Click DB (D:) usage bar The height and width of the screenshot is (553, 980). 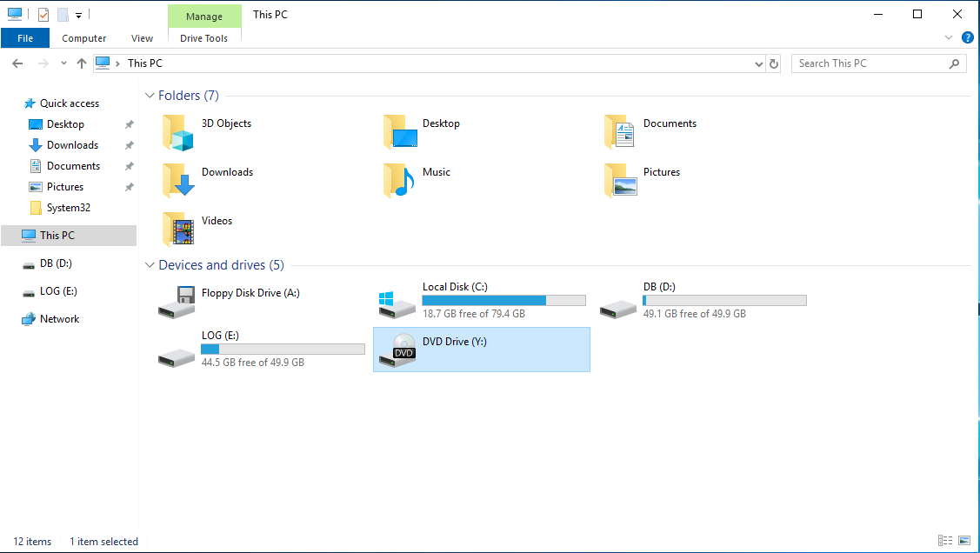(x=725, y=301)
